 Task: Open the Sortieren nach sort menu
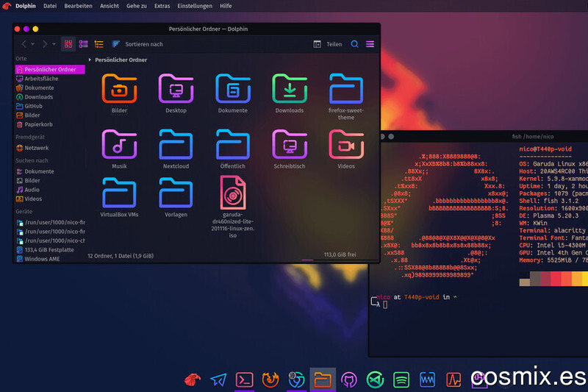137,44
